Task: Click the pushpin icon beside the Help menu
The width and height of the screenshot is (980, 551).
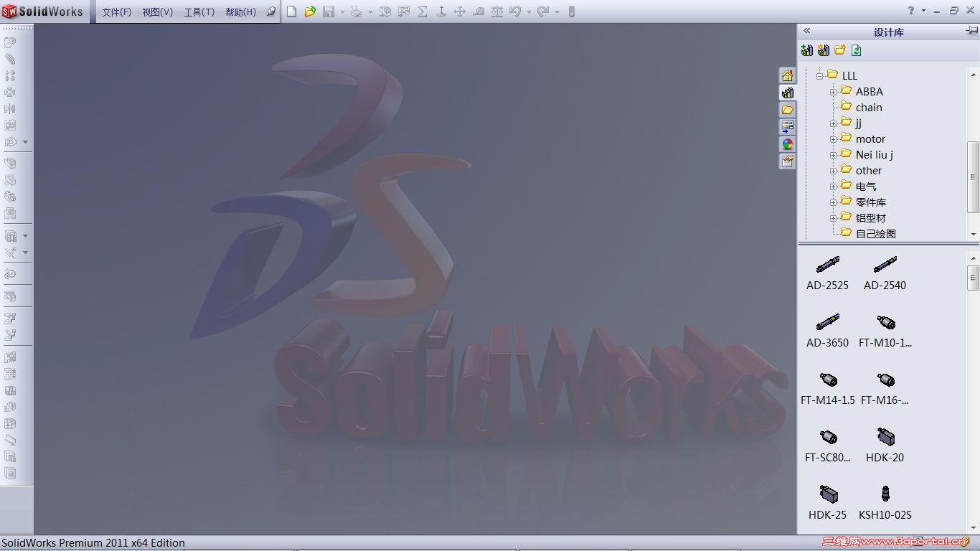Action: point(271,11)
